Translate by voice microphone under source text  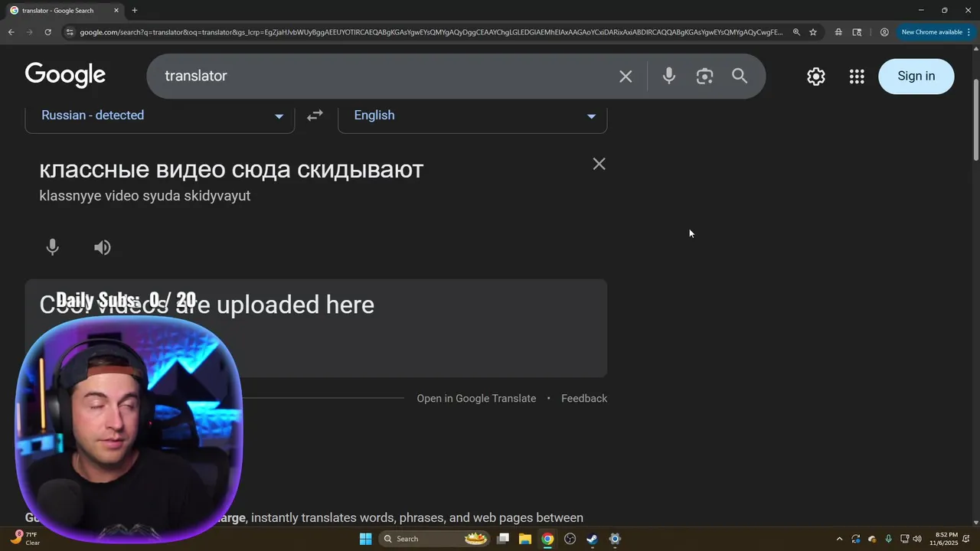click(52, 247)
